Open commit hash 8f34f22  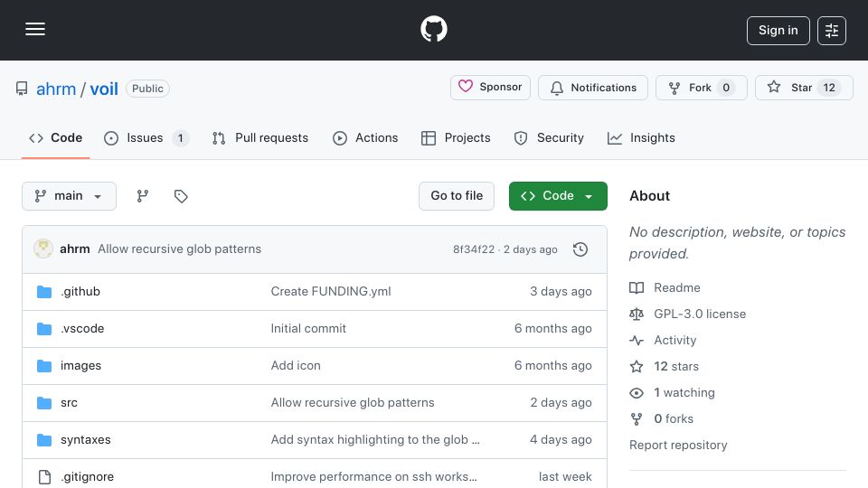pos(474,249)
